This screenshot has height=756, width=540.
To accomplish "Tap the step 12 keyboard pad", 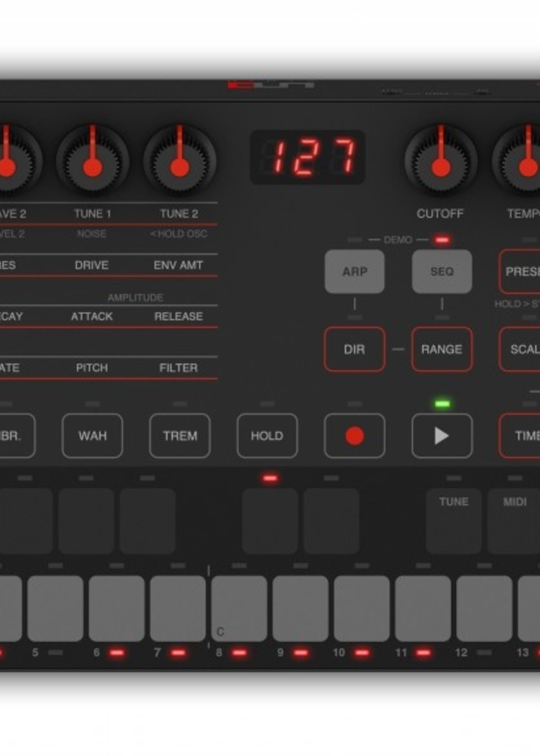I will click(484, 608).
